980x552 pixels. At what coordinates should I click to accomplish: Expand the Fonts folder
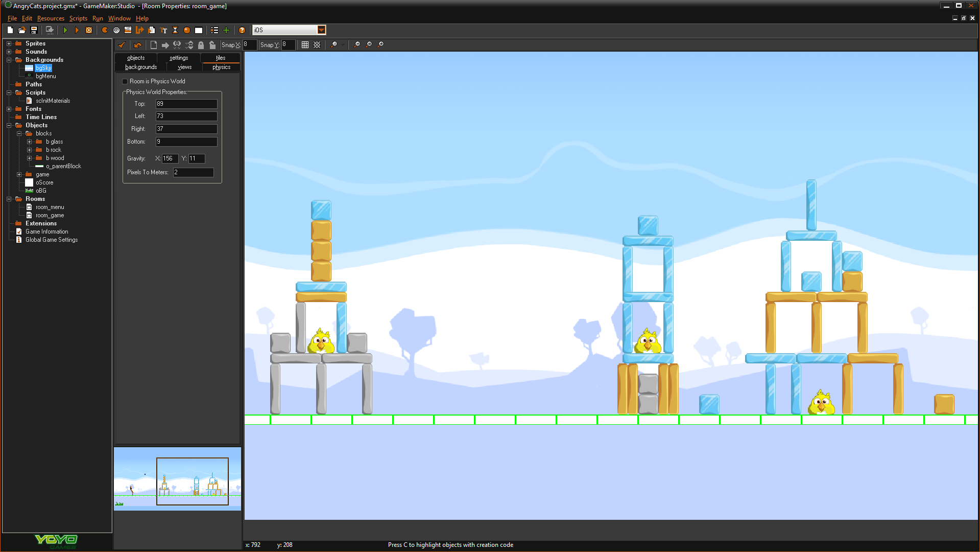tap(9, 109)
